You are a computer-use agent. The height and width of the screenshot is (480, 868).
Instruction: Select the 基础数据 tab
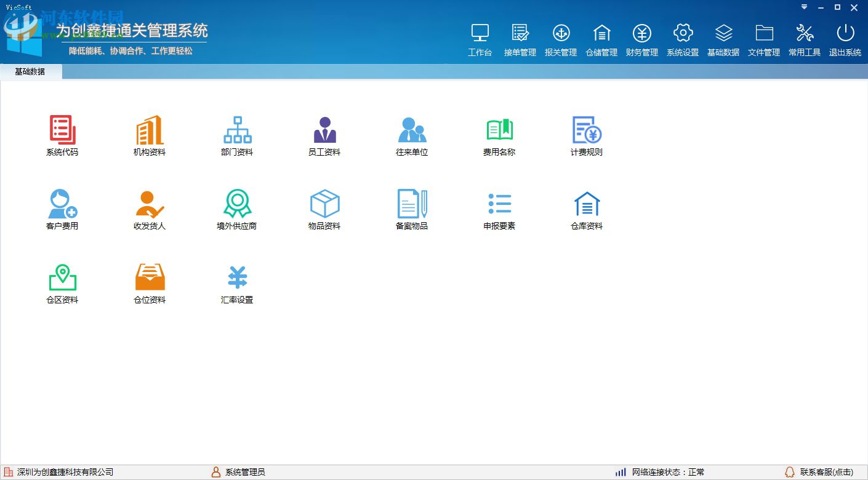point(30,72)
